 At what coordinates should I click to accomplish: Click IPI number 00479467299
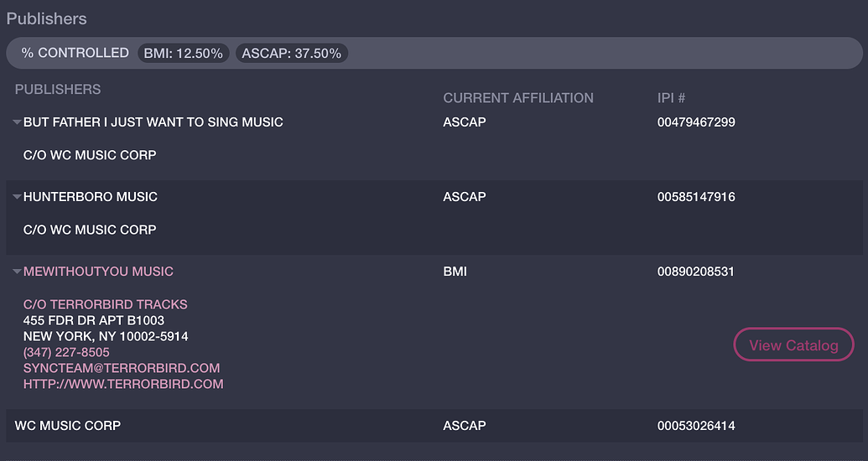[x=696, y=122]
